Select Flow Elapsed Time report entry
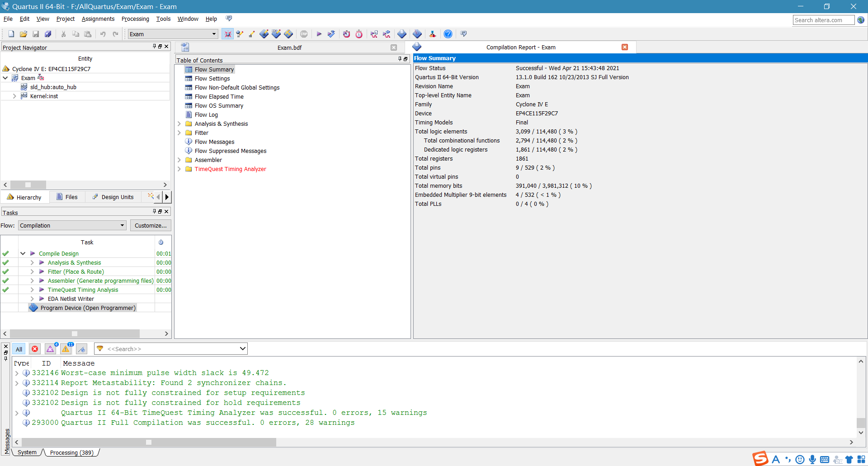 219,96
